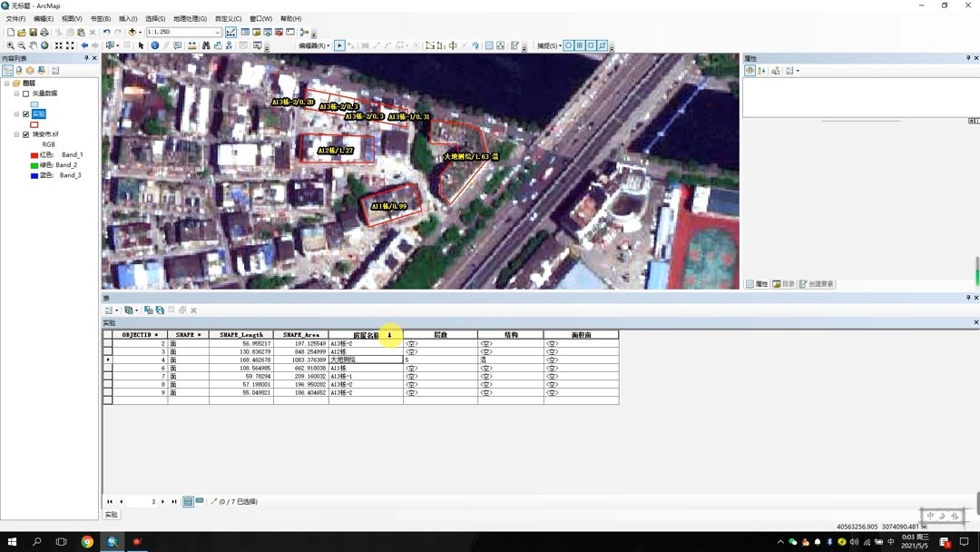Click the red 红色 Band_1 color swatch
The image size is (980, 552).
click(x=34, y=155)
